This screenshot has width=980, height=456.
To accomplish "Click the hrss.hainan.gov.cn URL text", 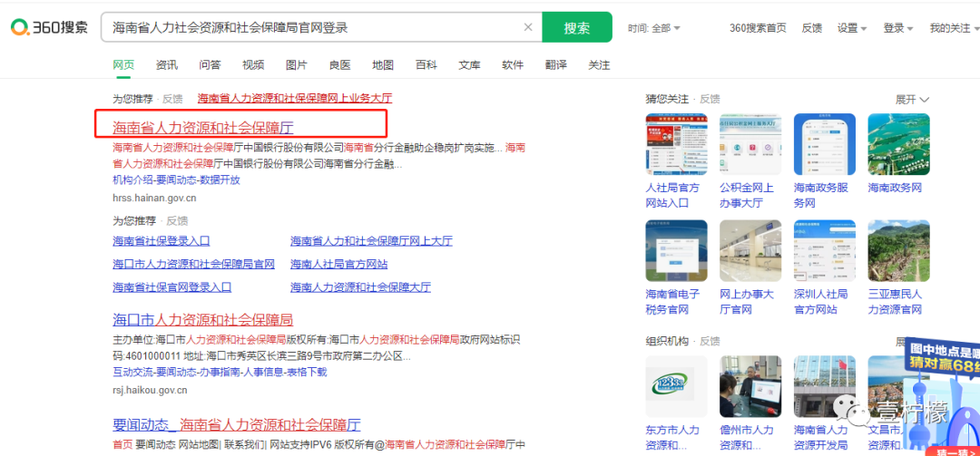I will 154,199.
